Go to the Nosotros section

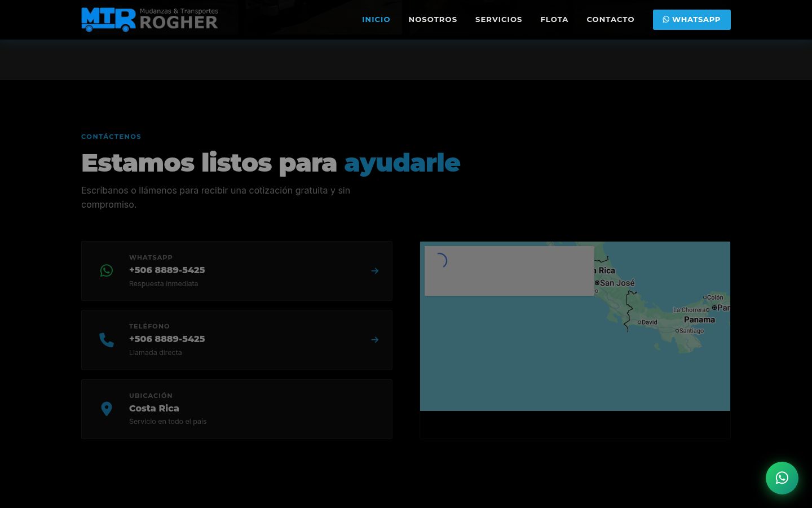(433, 19)
